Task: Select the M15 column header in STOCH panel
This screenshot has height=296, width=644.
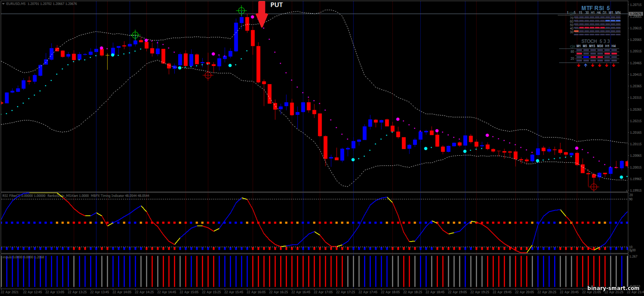Action: tap(592, 46)
